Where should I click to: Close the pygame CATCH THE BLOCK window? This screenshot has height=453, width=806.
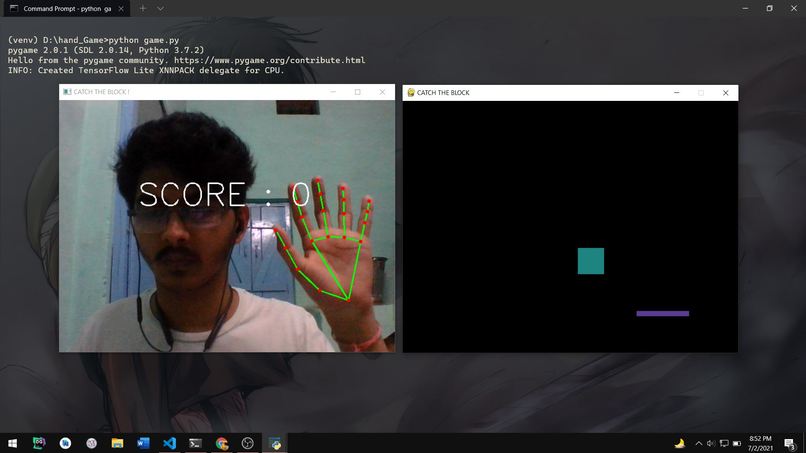coord(726,93)
